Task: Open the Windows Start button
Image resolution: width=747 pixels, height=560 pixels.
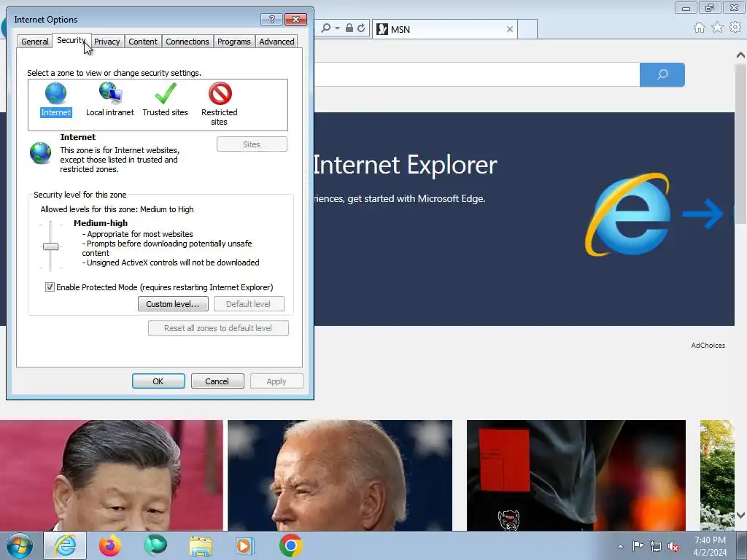Action: pyautogui.click(x=20, y=545)
